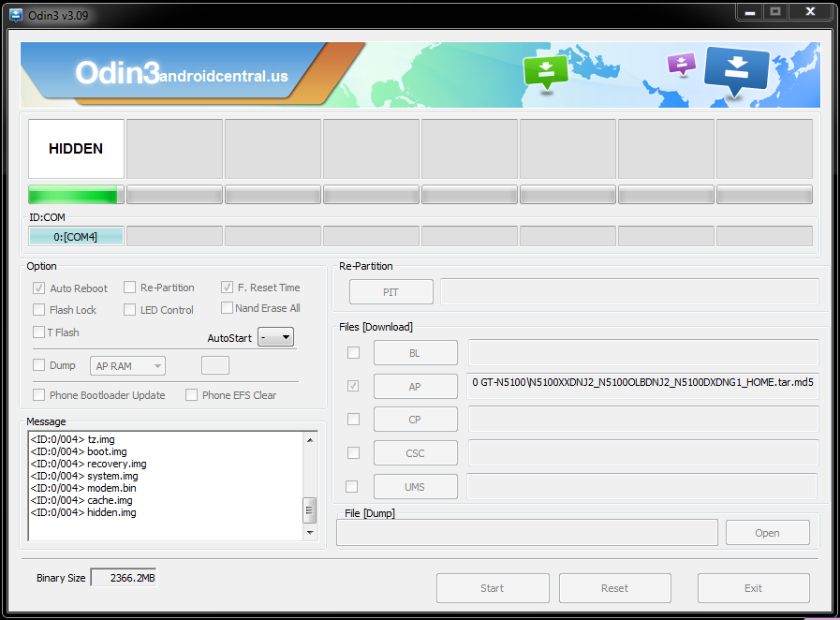Viewport: 840px width, 620px height.
Task: Enable the Re-Partition checkbox
Action: [129, 288]
